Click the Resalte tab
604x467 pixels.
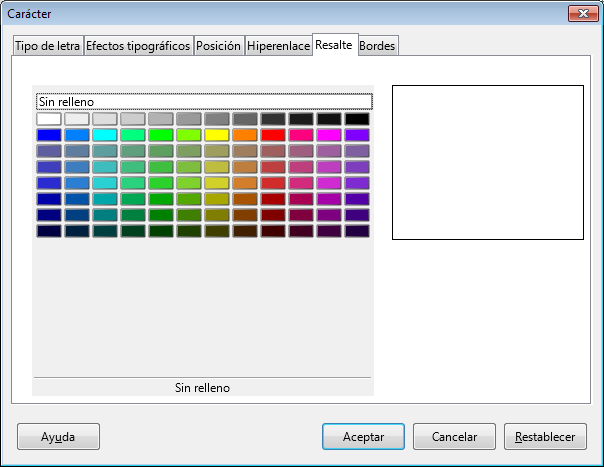pyautogui.click(x=333, y=45)
